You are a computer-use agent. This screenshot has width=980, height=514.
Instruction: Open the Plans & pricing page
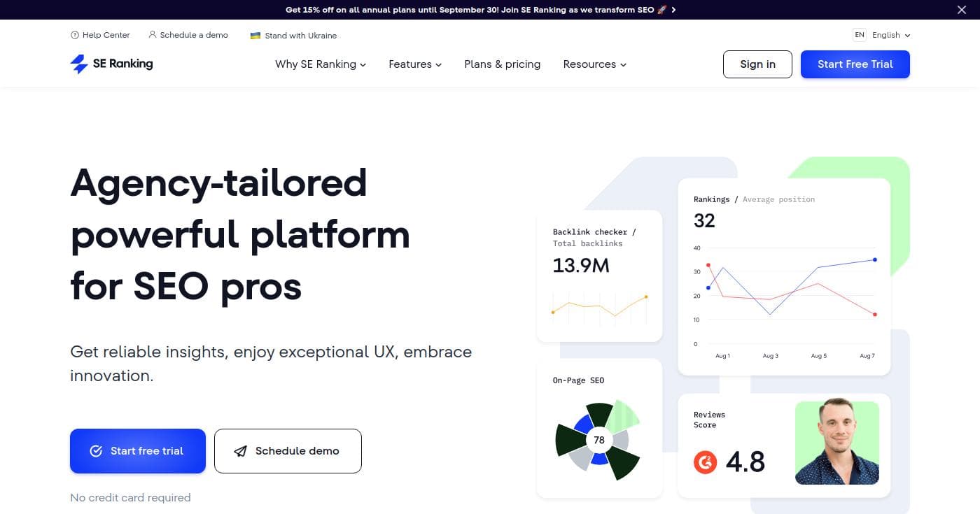pos(502,64)
